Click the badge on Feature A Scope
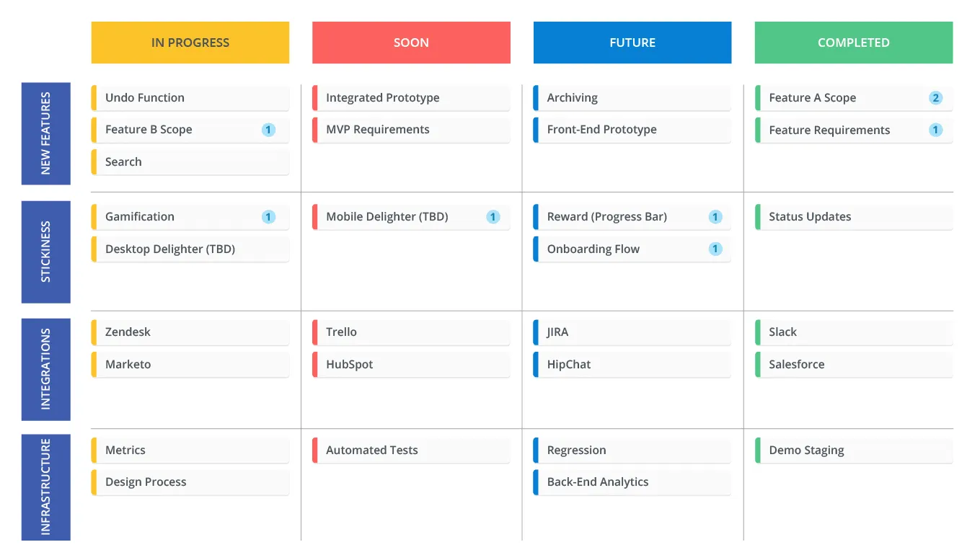Image resolution: width=980 pixels, height=555 pixels. (935, 98)
